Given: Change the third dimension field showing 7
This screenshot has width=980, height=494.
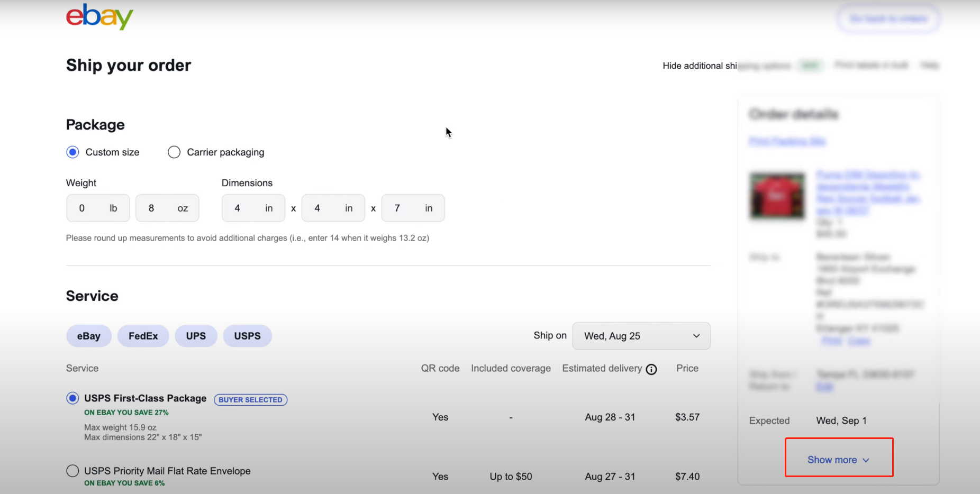Looking at the screenshot, I should [x=413, y=208].
